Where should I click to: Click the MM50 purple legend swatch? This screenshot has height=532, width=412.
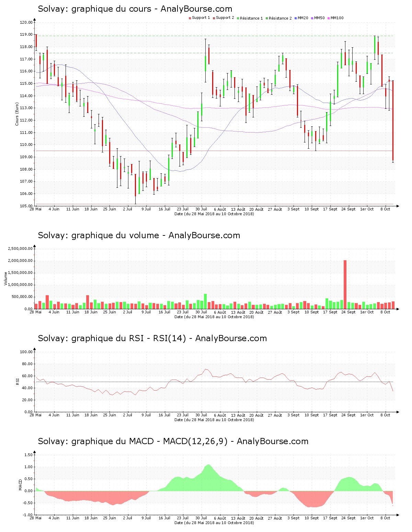click(x=312, y=18)
